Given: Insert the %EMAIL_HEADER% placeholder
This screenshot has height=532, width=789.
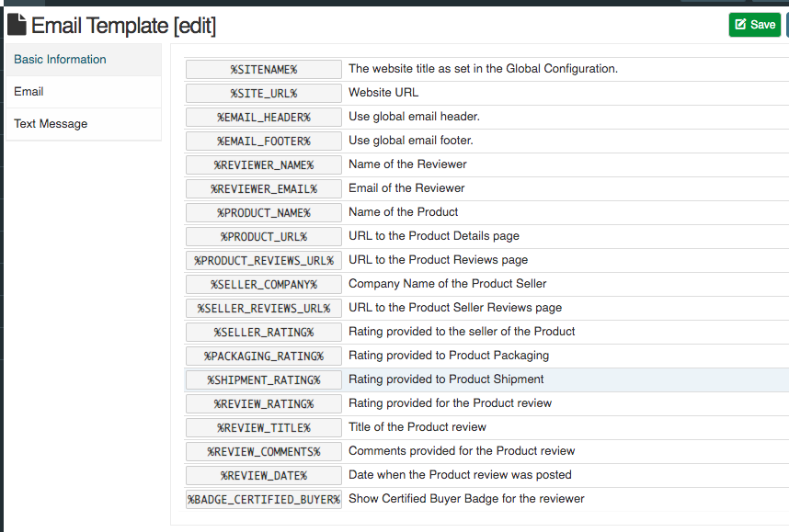Looking at the screenshot, I should pos(264,117).
